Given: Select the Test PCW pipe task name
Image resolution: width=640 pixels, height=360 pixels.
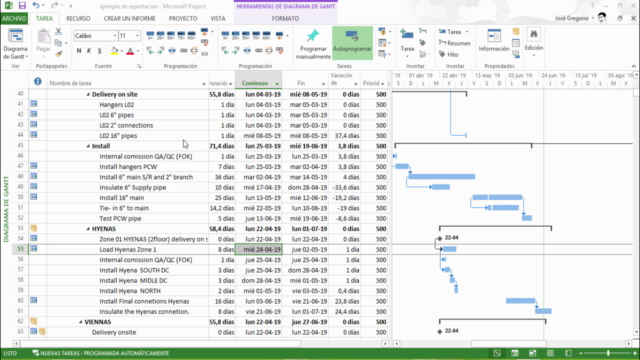Looking at the screenshot, I should click(x=120, y=218).
